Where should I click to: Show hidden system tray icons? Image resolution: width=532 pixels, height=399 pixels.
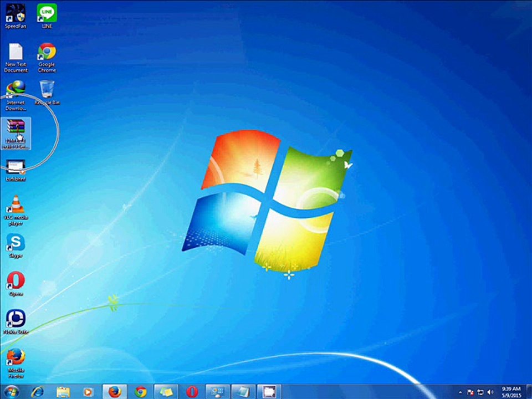[460, 392]
